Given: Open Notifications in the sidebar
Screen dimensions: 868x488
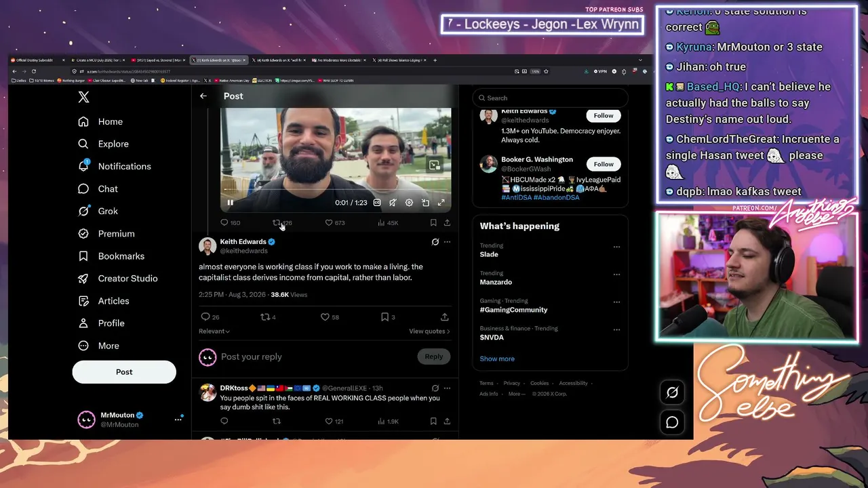Looking at the screenshot, I should tap(115, 166).
